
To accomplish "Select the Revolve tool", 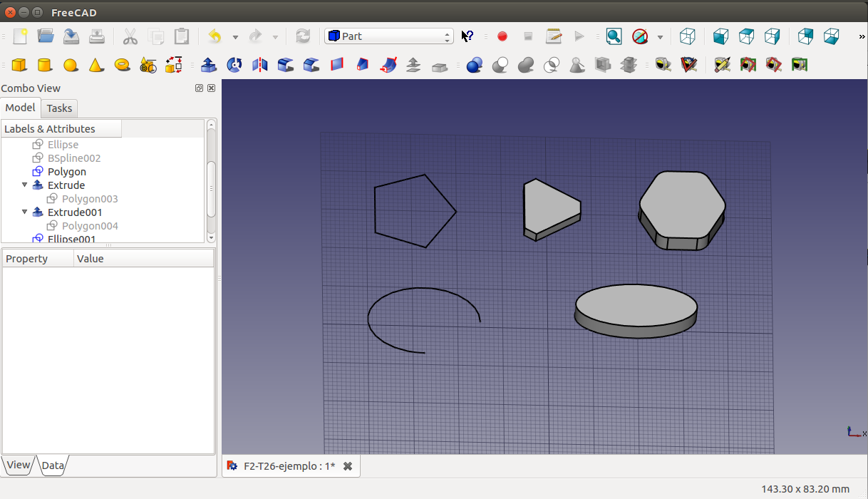I will click(x=234, y=66).
